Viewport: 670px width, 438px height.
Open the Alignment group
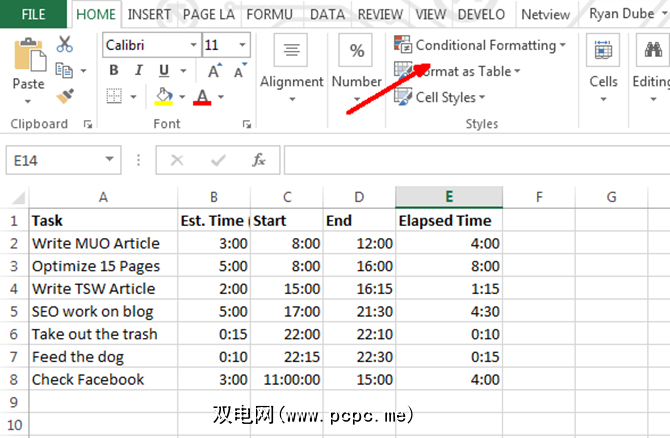coord(291,70)
